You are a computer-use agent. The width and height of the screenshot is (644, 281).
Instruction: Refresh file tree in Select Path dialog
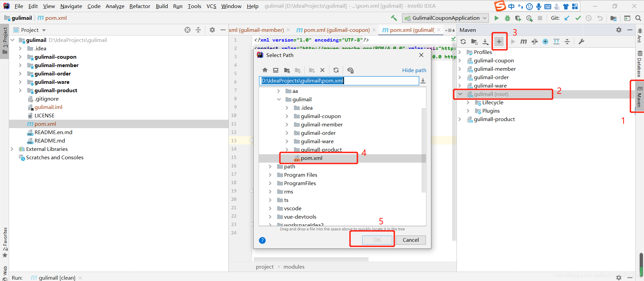(336, 70)
